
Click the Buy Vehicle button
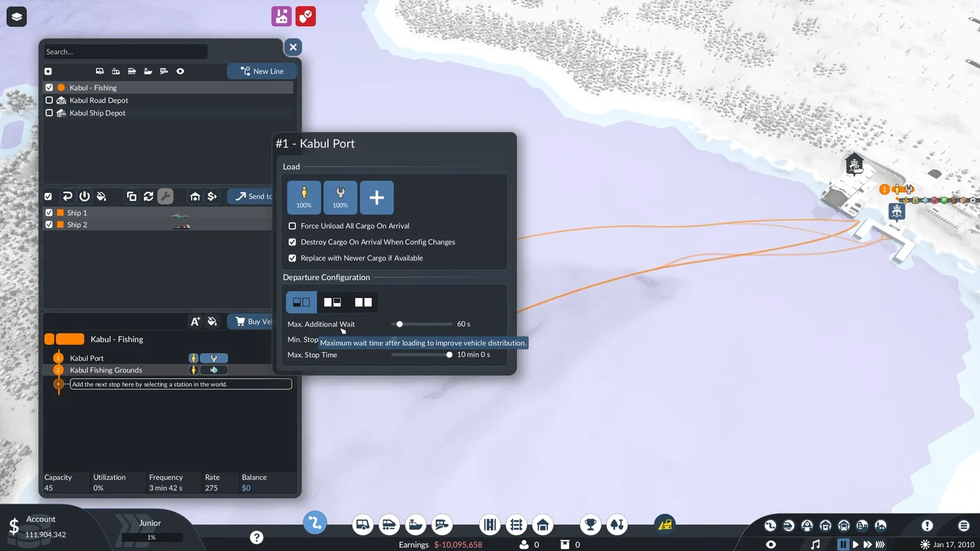coord(250,321)
